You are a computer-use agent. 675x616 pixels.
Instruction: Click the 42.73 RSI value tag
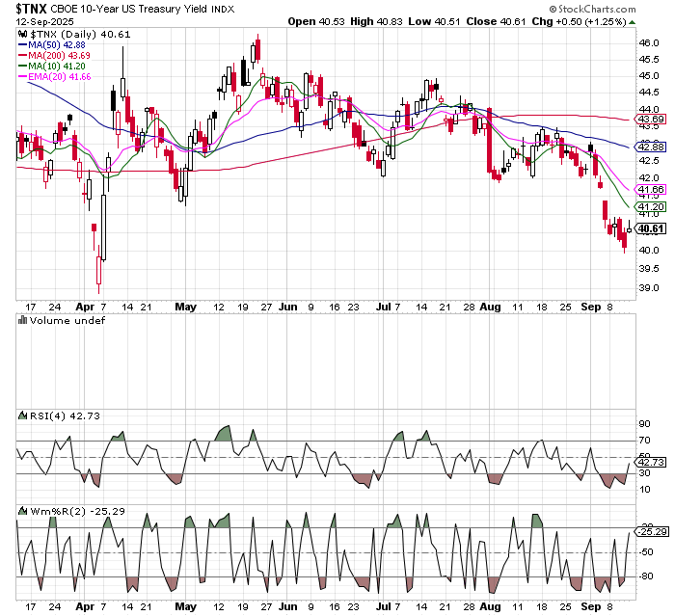[651, 463]
